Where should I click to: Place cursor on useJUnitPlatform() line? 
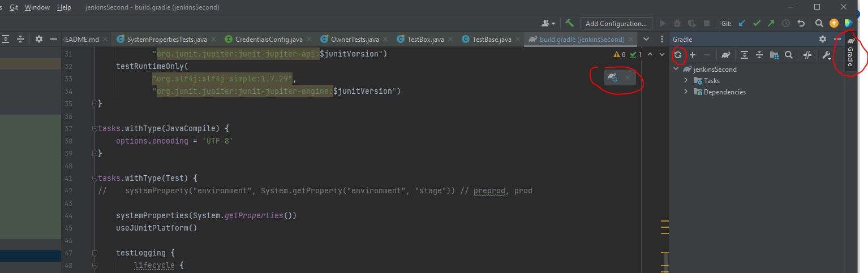tap(156, 228)
